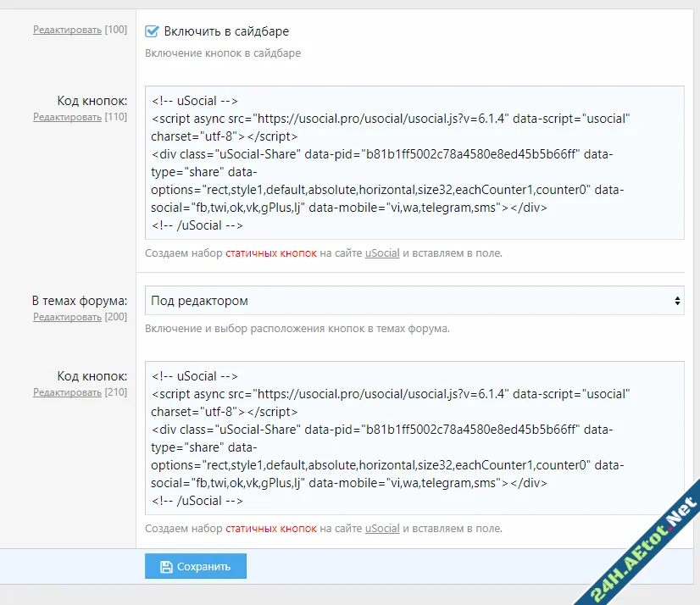
Task: Open the "uSocial" link in the bottom hint
Action: click(381, 528)
